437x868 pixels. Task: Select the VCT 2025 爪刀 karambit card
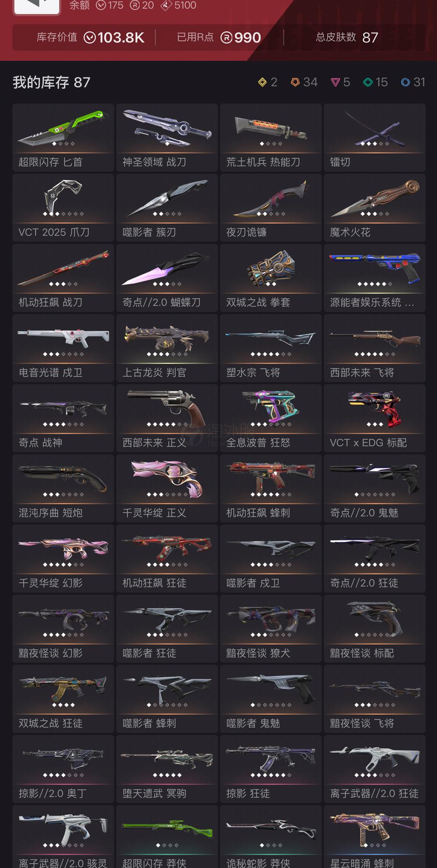(x=63, y=208)
